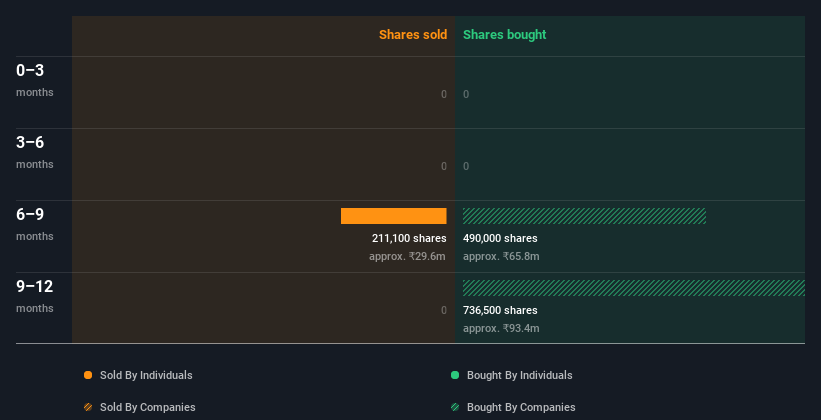Click the 0 shares bought in 3–6 months
Viewport: 821px width, 420px height.
pyautogui.click(x=466, y=167)
